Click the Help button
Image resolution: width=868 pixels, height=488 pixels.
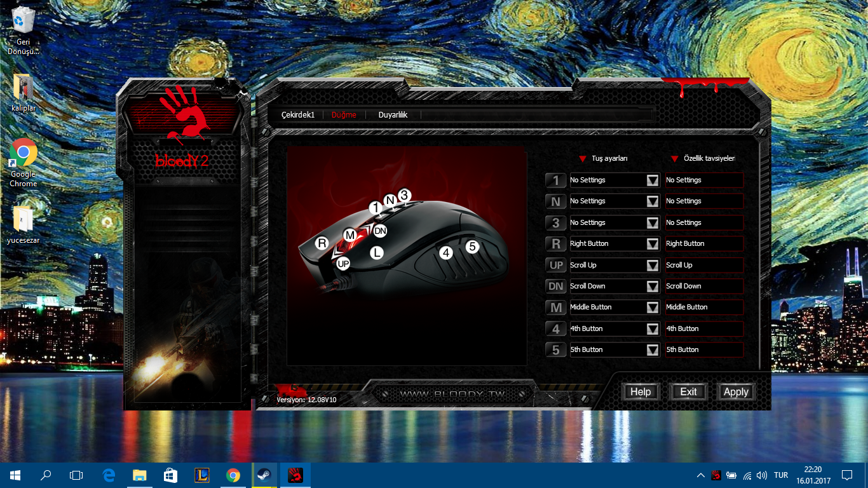pyautogui.click(x=641, y=392)
